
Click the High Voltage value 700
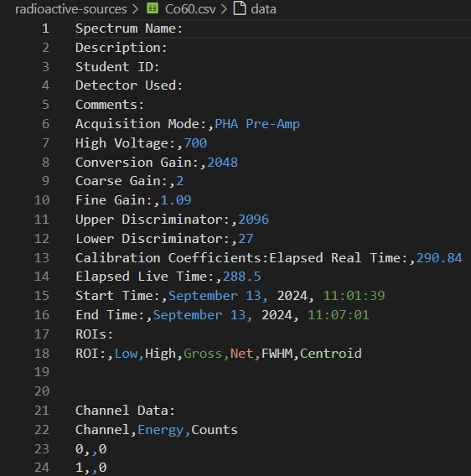point(195,143)
